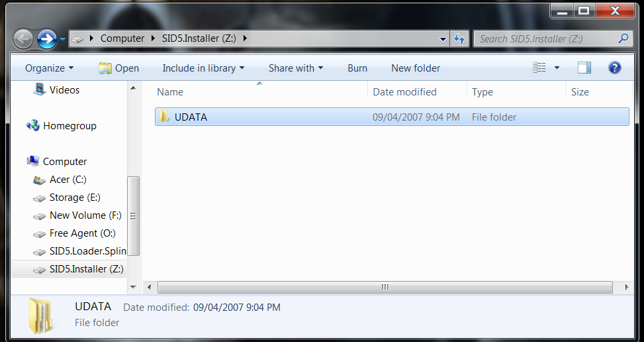Click the search magnifier icon
This screenshot has width=644, height=342.
click(623, 38)
